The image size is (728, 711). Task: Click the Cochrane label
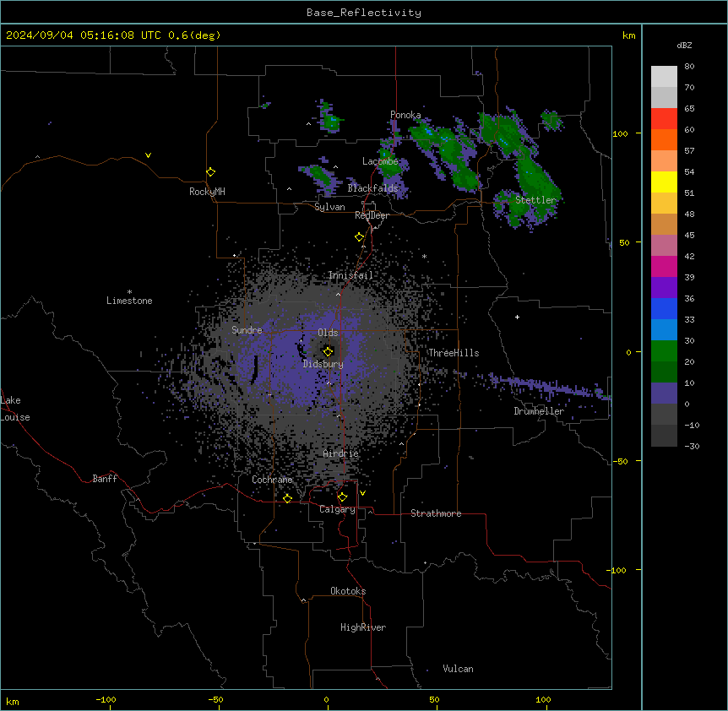tap(272, 480)
